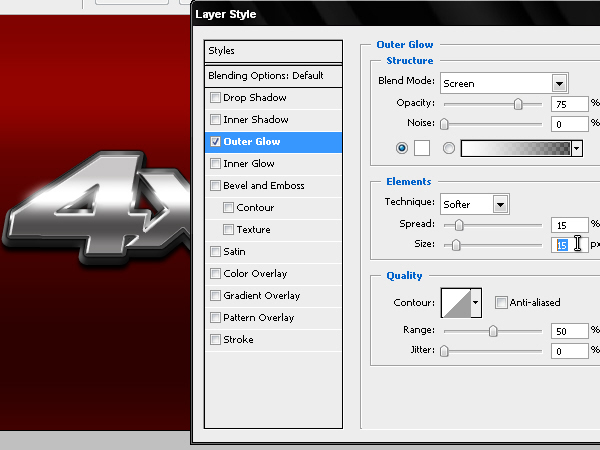
Task: Select the gradient glow radio button
Action: pos(449,147)
